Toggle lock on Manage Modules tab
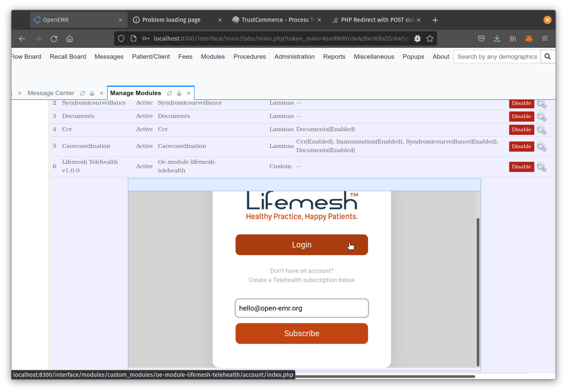Viewport: 567px width, 392px height. [x=179, y=93]
